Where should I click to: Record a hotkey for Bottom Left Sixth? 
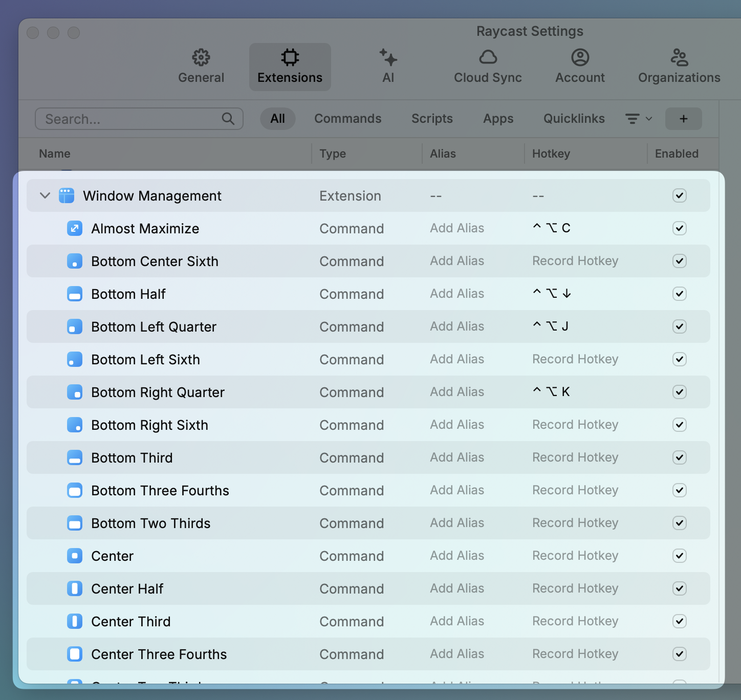click(x=575, y=359)
